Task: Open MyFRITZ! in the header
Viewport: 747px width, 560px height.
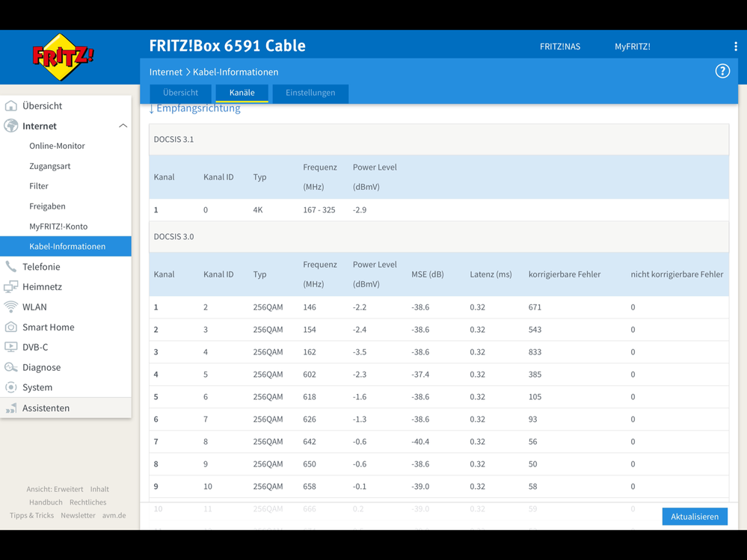Action: 633,46
